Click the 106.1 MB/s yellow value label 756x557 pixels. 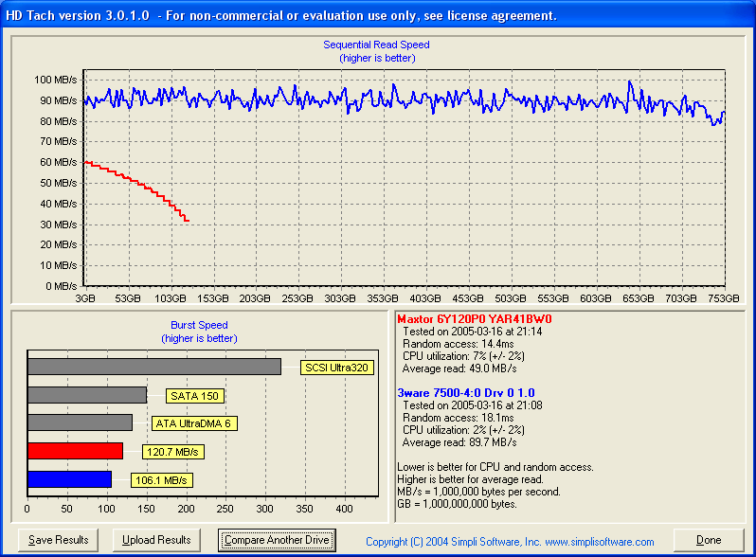pos(161,480)
